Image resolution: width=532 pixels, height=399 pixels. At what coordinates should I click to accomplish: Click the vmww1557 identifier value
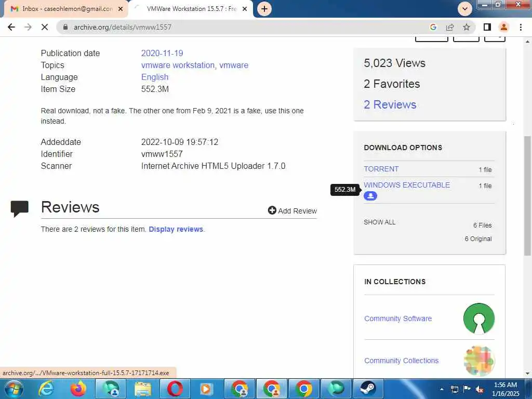tap(162, 154)
